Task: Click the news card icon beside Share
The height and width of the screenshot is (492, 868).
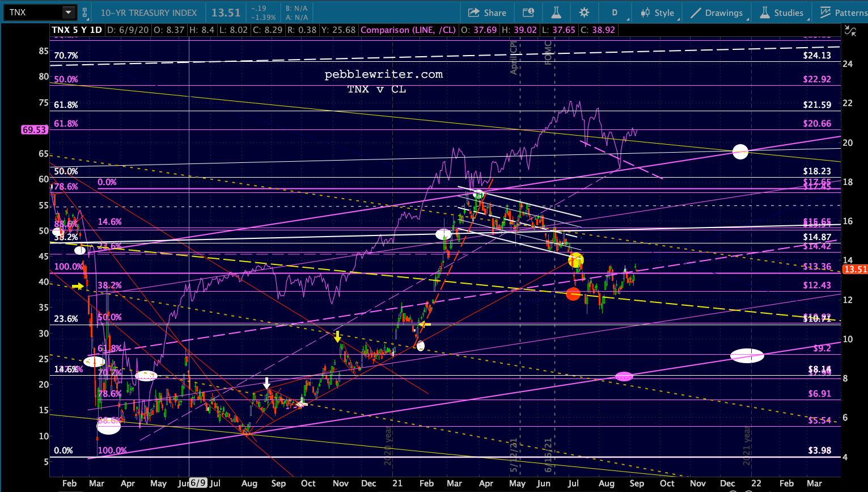Action: [528, 12]
